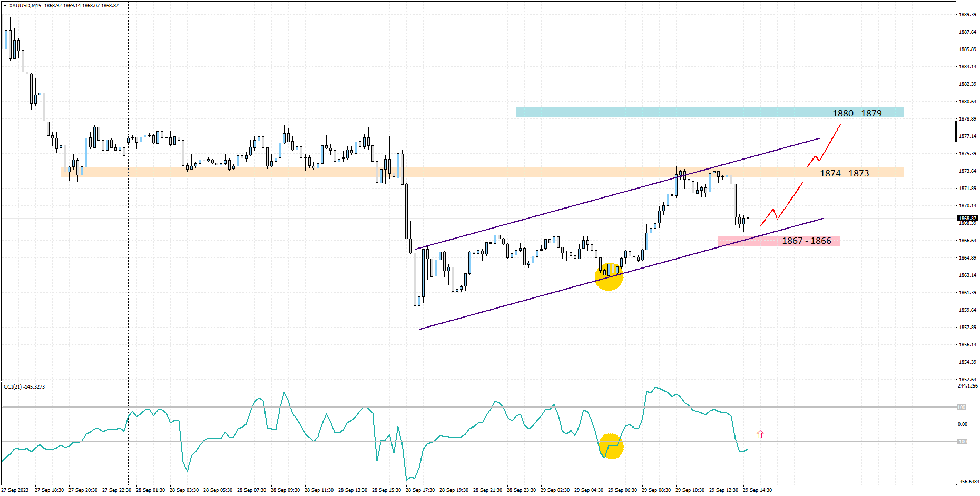
Task: Click the 28 Sep 09:30 time axis label
Action: tap(285, 490)
